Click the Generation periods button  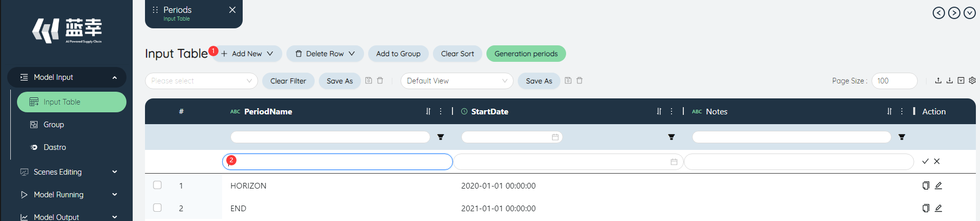(526, 54)
